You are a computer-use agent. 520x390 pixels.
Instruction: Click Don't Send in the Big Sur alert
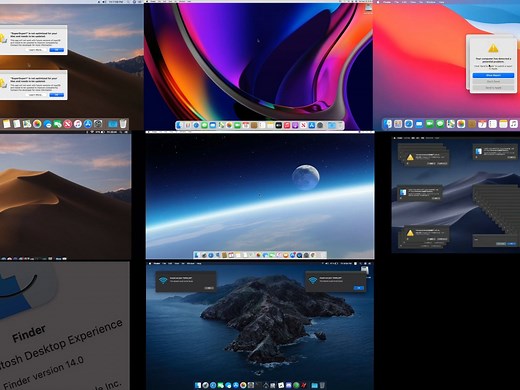click(493, 81)
